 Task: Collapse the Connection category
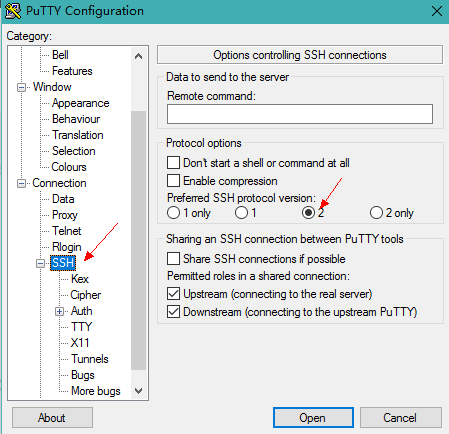[21, 184]
